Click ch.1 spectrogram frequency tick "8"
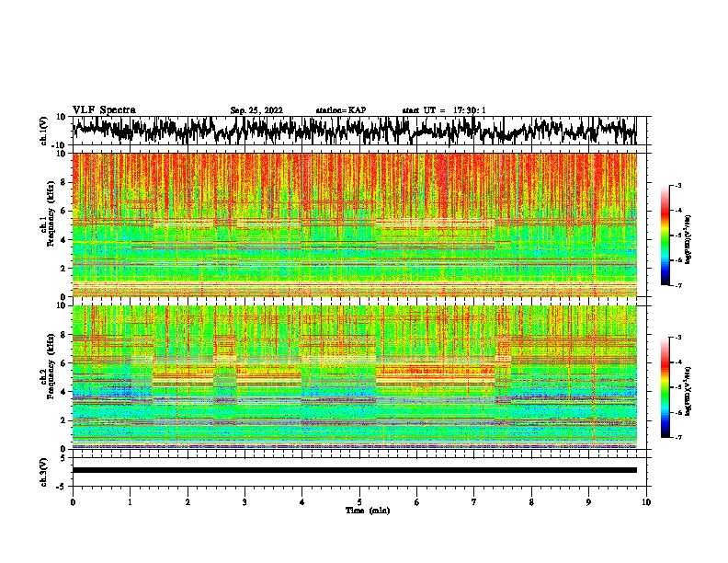This screenshot has height=563, width=728. (x=63, y=182)
